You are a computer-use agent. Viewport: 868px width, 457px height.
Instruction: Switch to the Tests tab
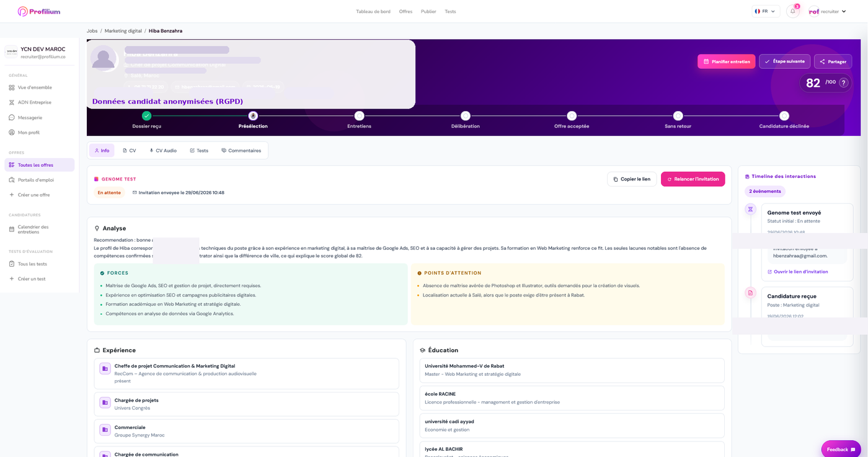pos(199,151)
